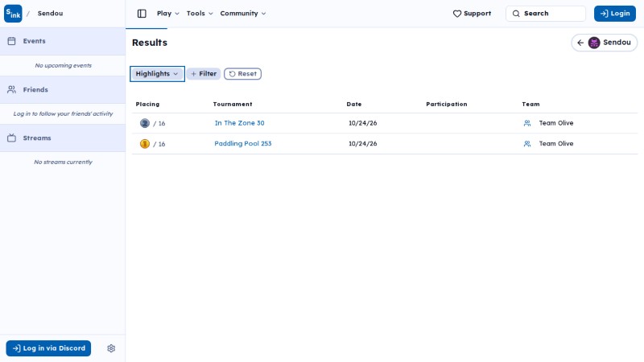This screenshot has height=362, width=644.
Task: Click the 'No upcoming events' text
Action: point(64,66)
